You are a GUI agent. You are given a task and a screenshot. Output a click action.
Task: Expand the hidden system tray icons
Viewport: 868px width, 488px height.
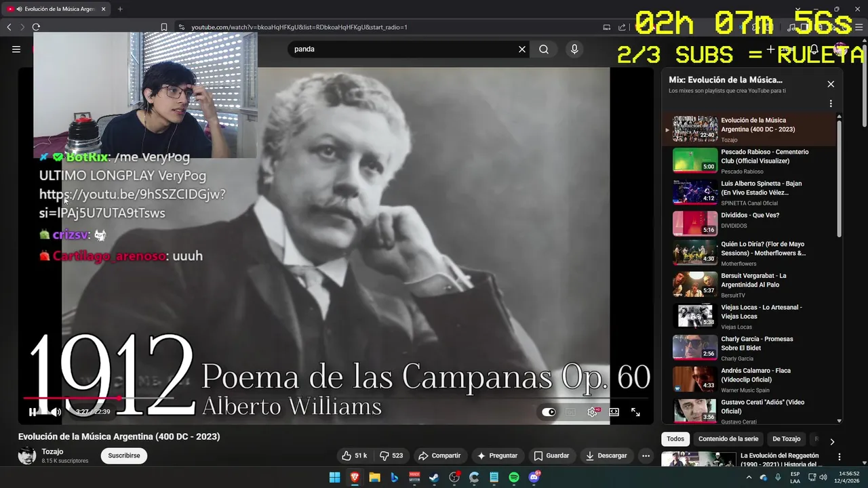click(749, 477)
